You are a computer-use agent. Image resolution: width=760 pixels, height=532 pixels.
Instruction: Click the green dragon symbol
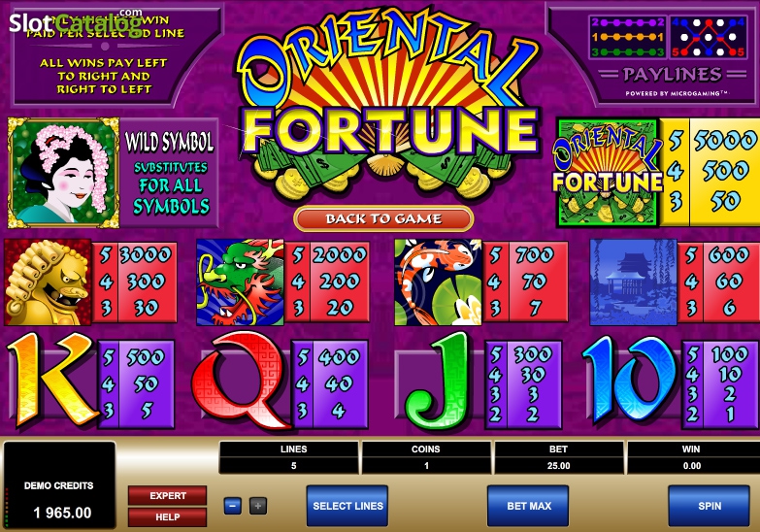tap(241, 283)
